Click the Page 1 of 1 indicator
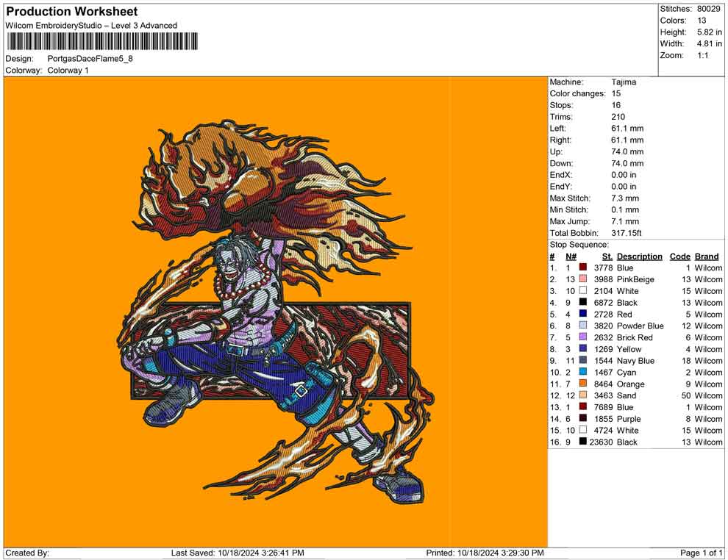728x560 pixels. 701,553
